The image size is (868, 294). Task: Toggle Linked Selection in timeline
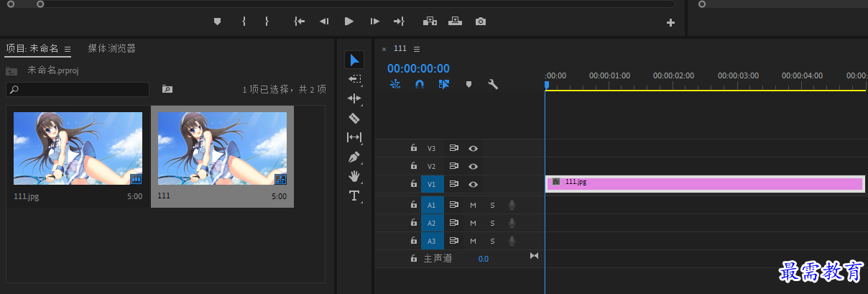click(x=443, y=84)
